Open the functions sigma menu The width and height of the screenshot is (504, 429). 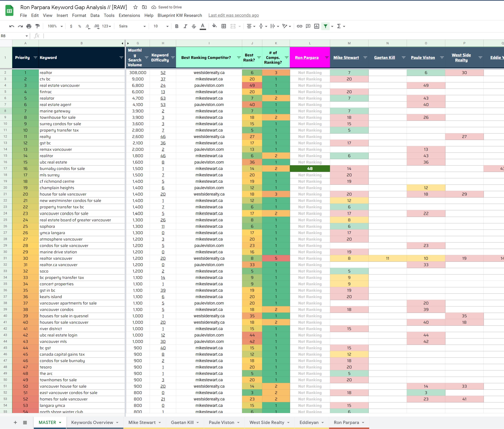[x=339, y=26]
